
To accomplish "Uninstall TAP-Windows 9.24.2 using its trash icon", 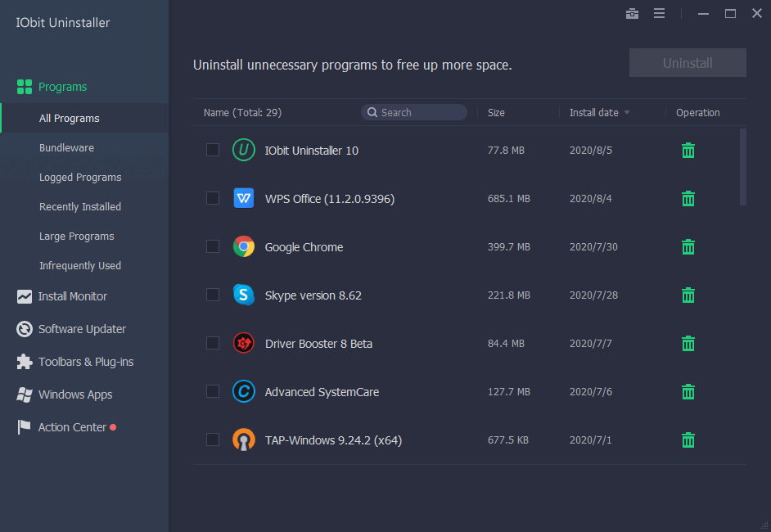I will point(688,440).
